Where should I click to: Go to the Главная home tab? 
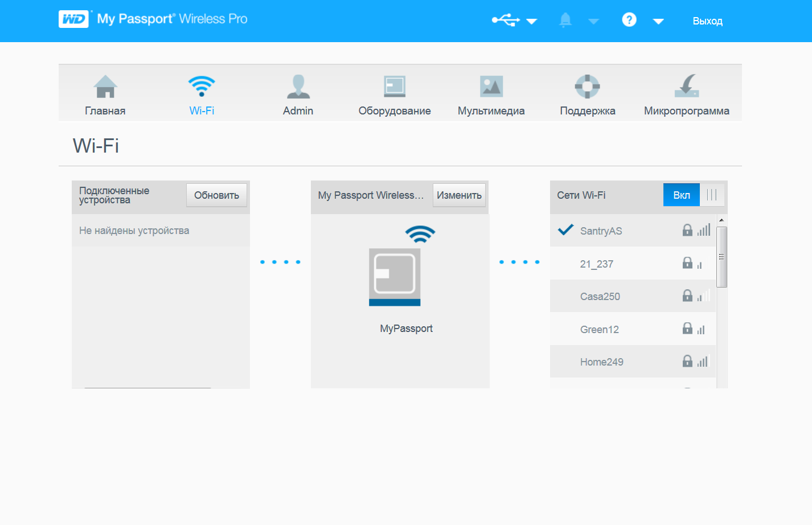click(105, 95)
